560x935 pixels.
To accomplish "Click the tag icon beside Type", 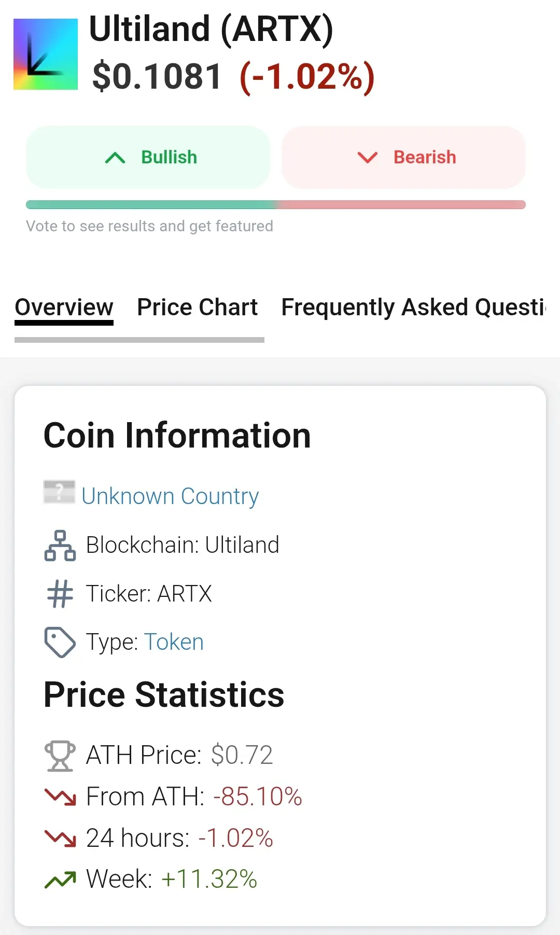I will coord(60,642).
